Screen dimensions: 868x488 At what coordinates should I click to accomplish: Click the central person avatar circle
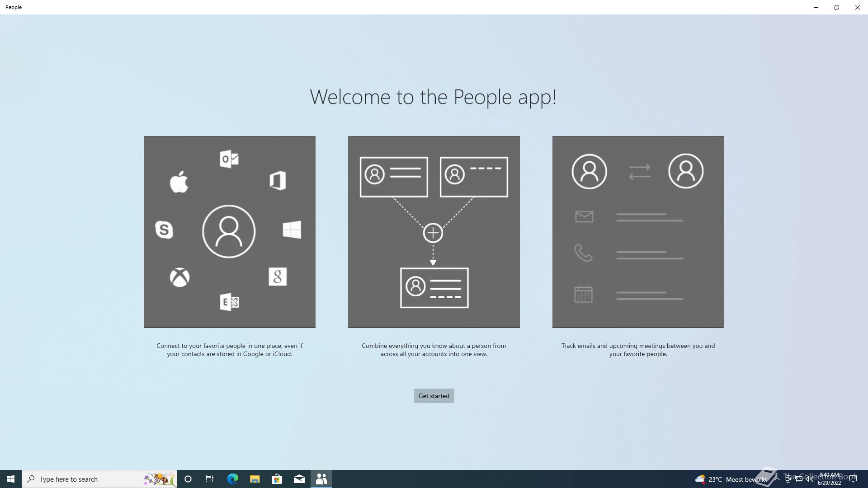pyautogui.click(x=229, y=231)
